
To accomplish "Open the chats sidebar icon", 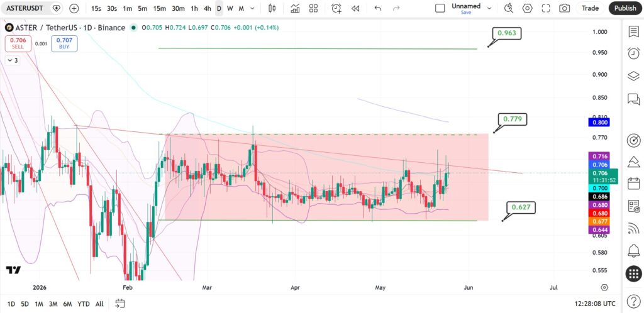I will click(633, 99).
